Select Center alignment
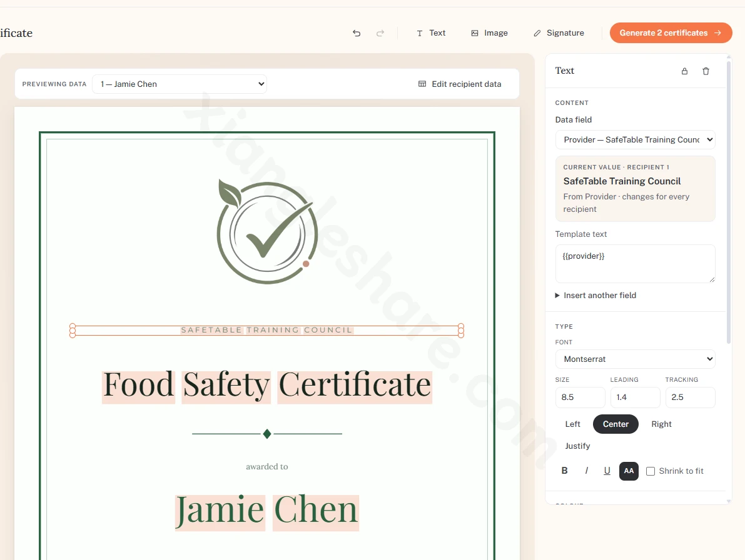Image resolution: width=745 pixels, height=560 pixels. [616, 424]
